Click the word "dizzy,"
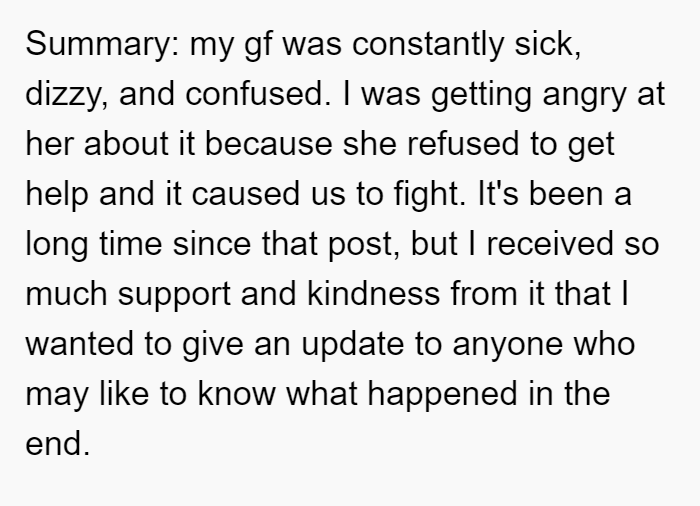This screenshot has height=506, width=700. (67, 94)
